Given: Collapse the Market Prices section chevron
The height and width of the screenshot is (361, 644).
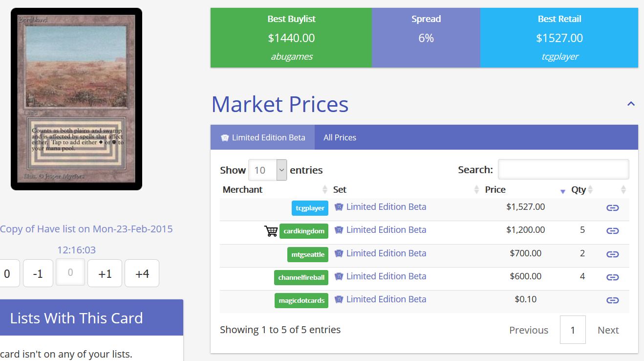Looking at the screenshot, I should [631, 104].
